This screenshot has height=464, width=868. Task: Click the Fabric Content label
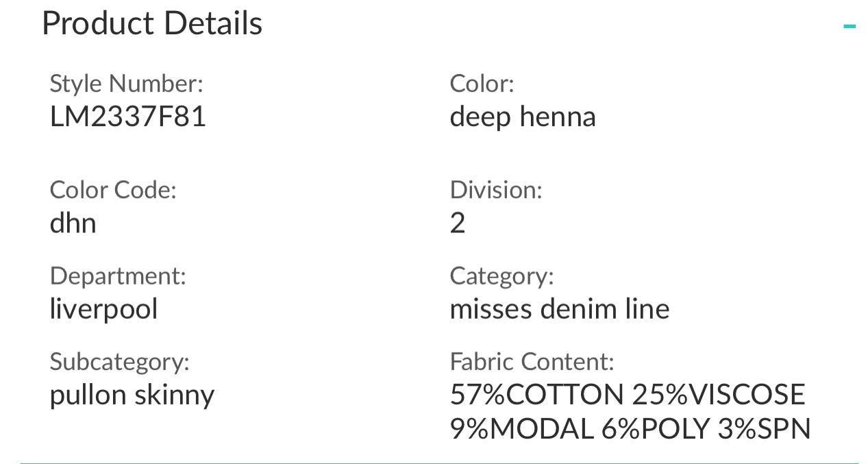click(532, 361)
